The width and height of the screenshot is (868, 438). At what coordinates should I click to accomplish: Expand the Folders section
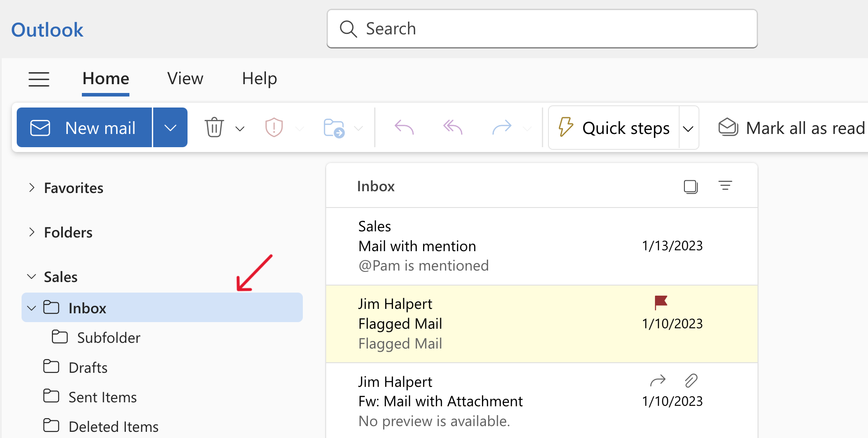pos(32,232)
